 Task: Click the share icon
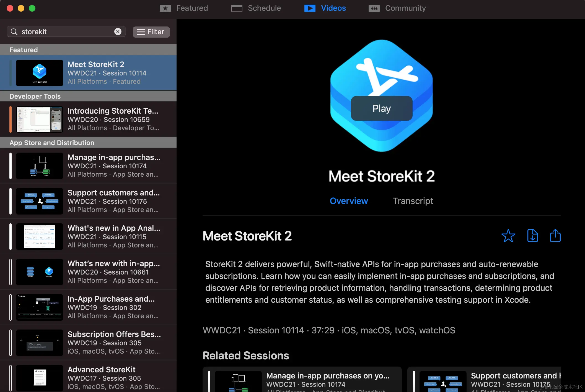[555, 236]
